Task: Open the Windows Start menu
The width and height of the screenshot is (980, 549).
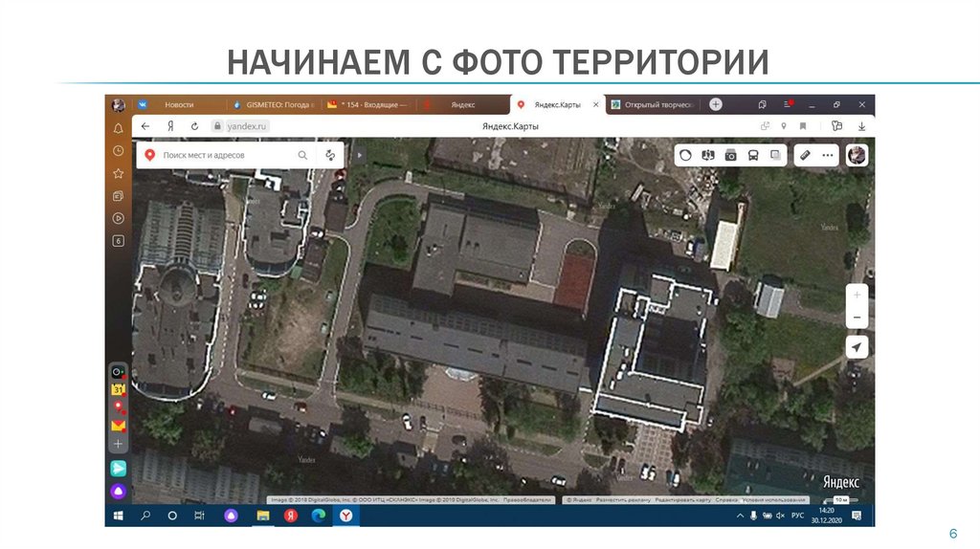Action: [x=119, y=516]
